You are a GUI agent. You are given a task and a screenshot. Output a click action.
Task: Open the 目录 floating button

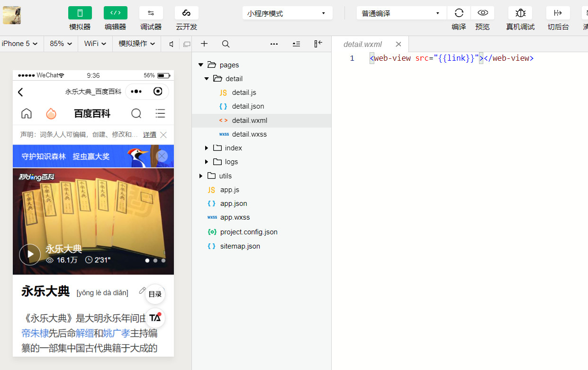(155, 294)
